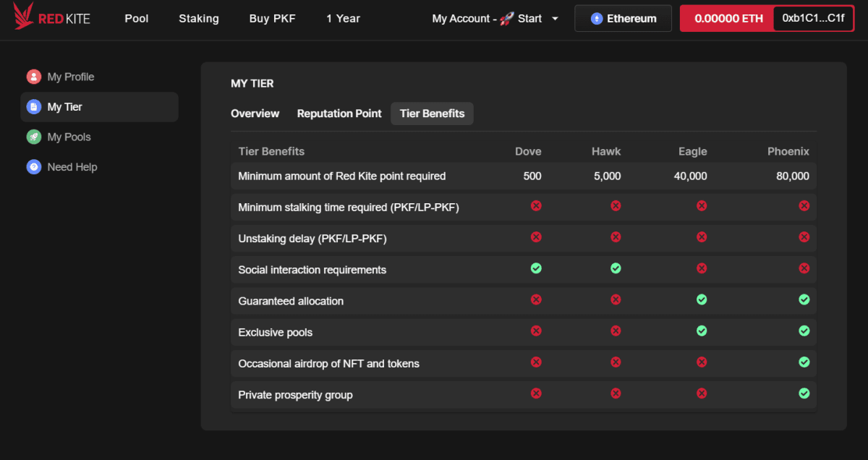Open My Tier in the sidebar
Image resolution: width=868 pixels, height=460 pixels.
[99, 107]
